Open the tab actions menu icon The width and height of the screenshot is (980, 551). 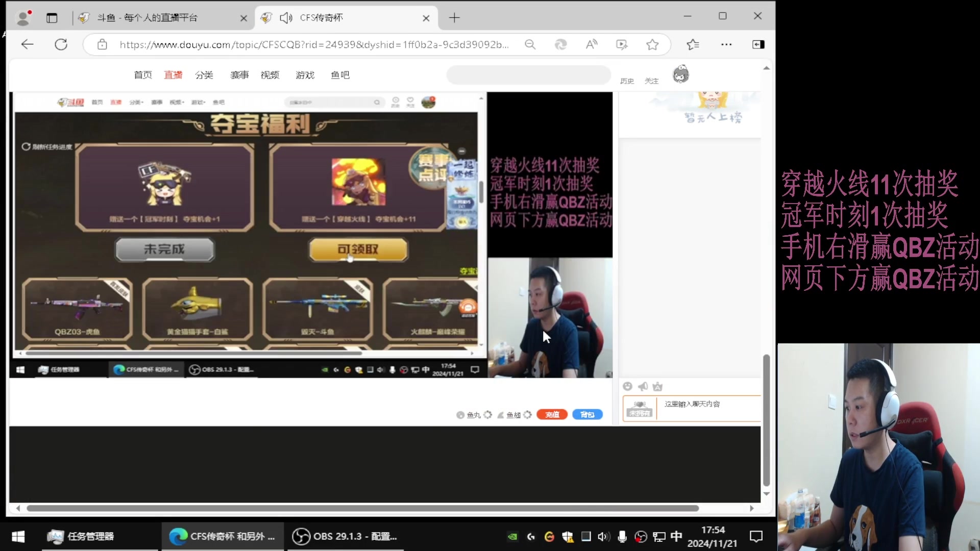(52, 18)
